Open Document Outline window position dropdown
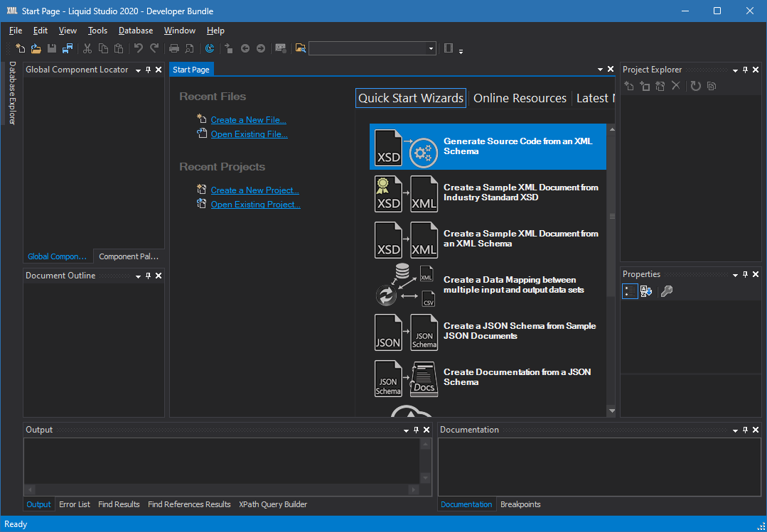Image resolution: width=767 pixels, height=532 pixels. (x=138, y=276)
